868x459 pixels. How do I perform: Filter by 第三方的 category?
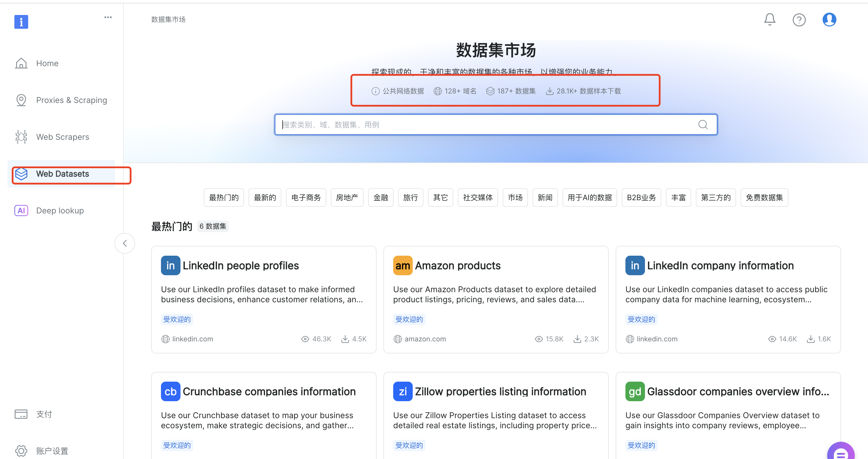pos(716,197)
